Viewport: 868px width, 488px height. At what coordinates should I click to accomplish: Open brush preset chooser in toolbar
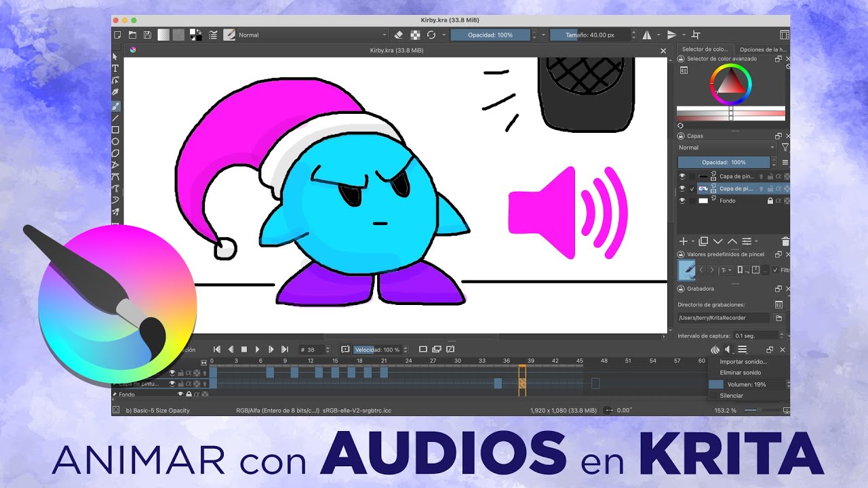point(229,35)
